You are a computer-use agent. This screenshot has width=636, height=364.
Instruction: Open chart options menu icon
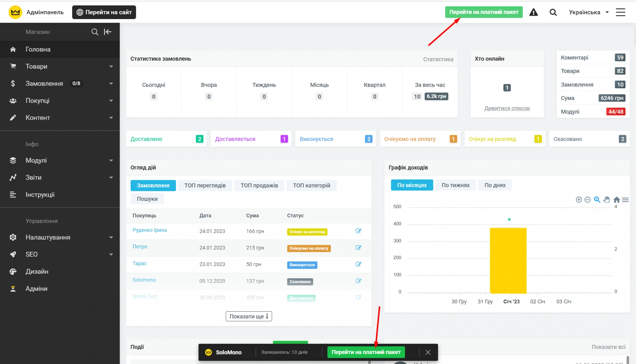[625, 200]
